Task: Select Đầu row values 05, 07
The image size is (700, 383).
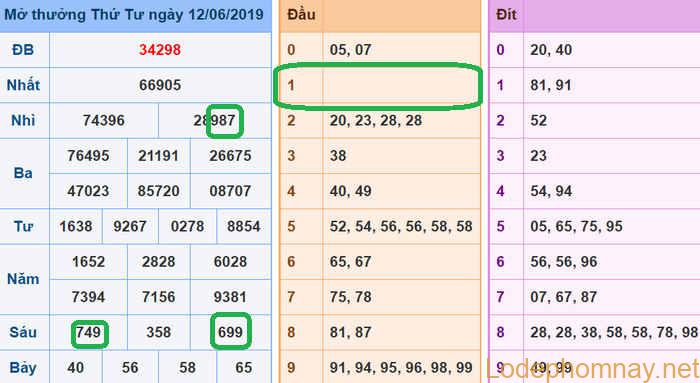Action: [350, 50]
